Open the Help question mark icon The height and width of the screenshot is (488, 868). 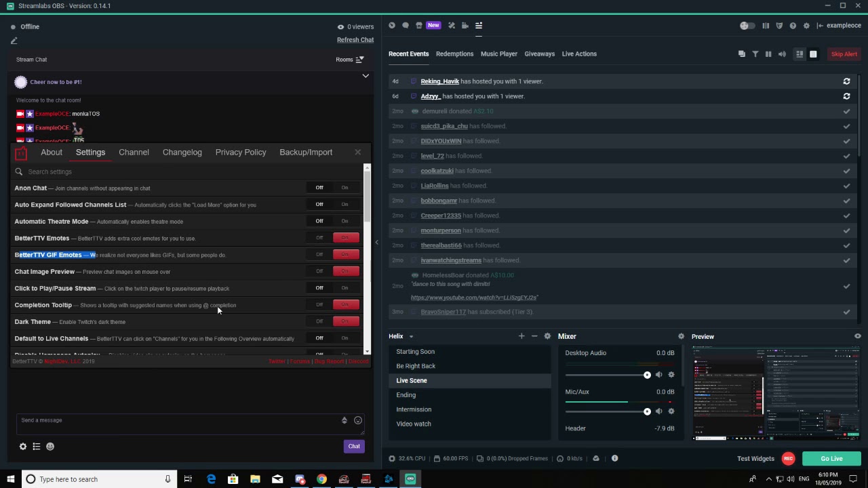793,26
